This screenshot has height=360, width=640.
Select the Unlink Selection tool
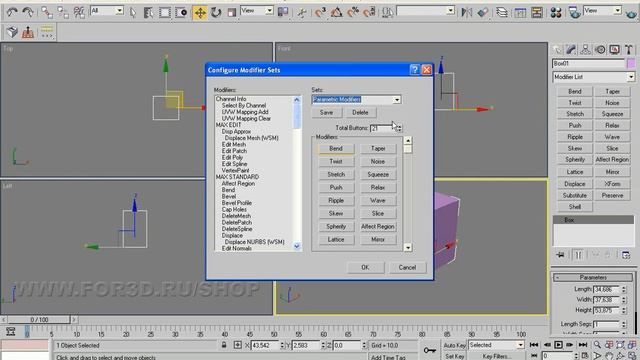tap(63, 12)
